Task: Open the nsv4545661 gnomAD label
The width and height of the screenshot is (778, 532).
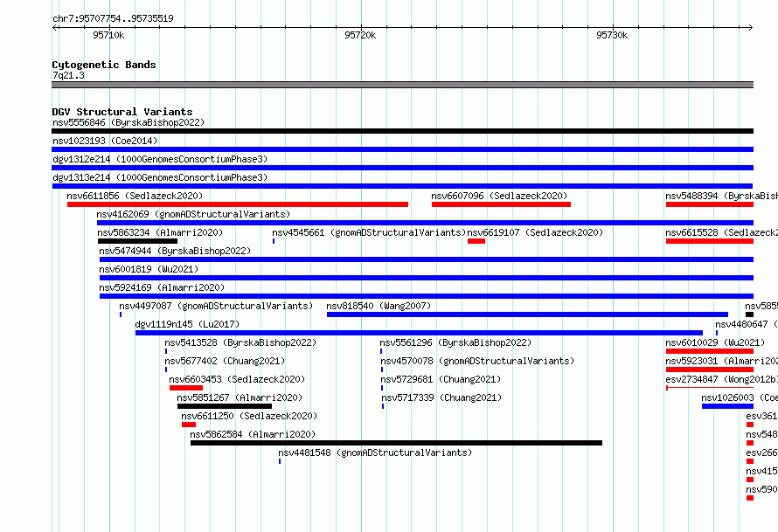Action: [x=369, y=232]
